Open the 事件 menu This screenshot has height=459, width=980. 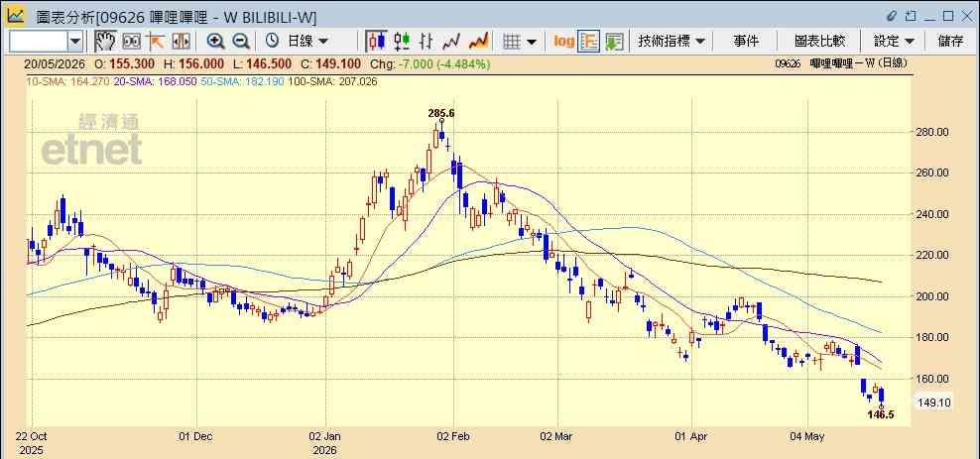746,42
